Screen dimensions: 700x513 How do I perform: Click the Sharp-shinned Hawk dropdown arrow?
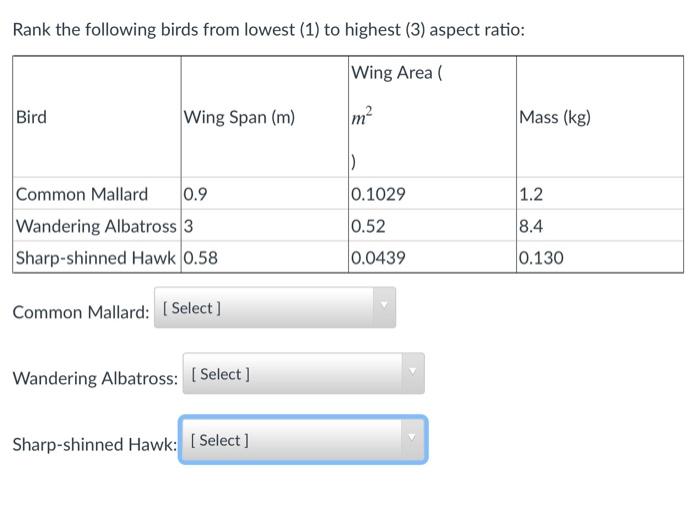tap(412, 438)
